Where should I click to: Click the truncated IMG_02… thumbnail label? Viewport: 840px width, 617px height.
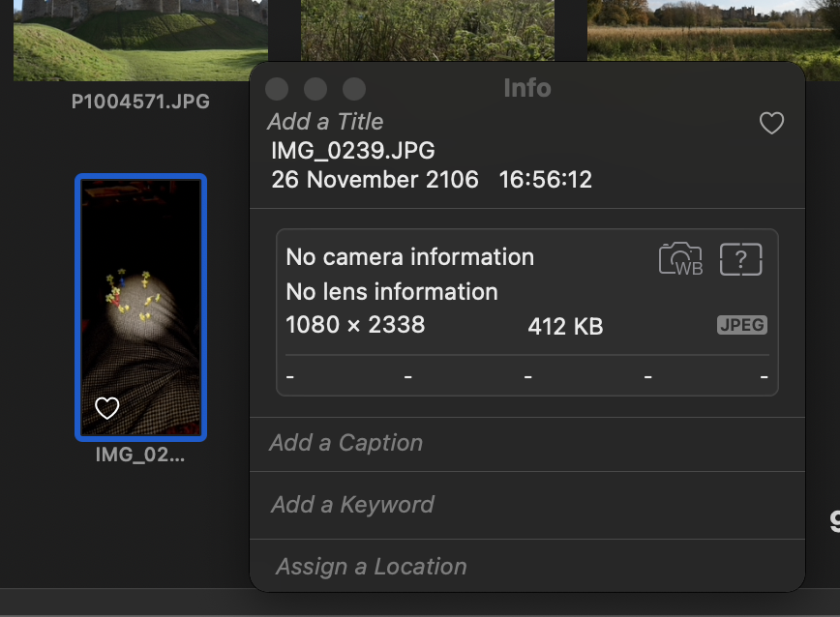click(140, 455)
